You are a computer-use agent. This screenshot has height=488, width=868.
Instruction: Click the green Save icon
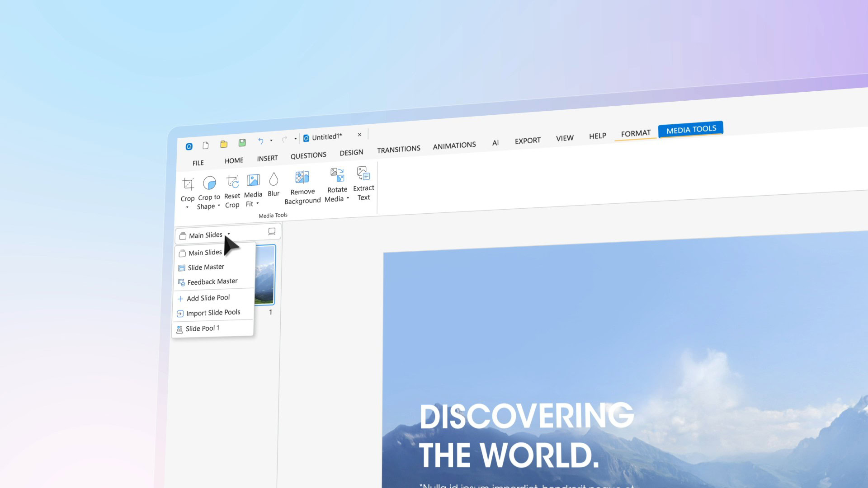[x=242, y=143]
